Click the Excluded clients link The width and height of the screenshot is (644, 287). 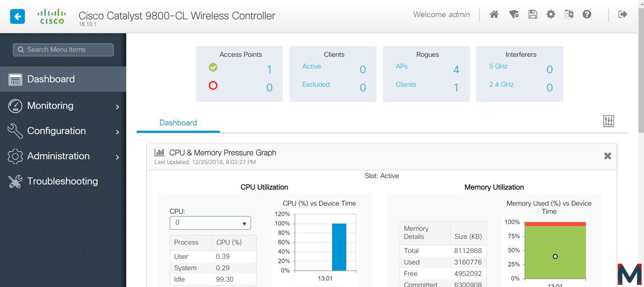click(x=316, y=84)
